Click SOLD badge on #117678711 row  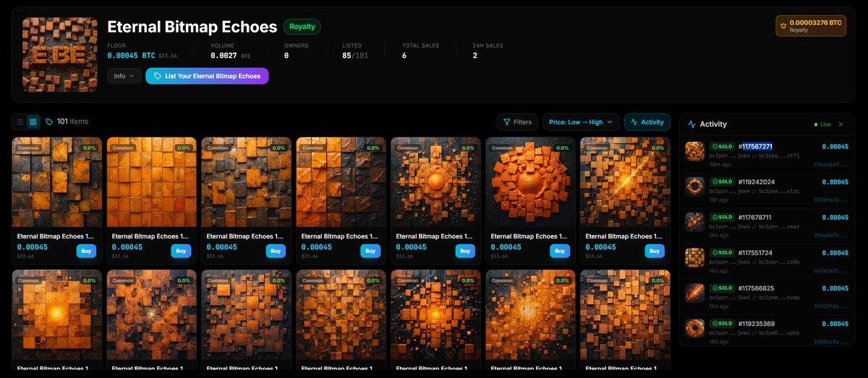tap(723, 217)
